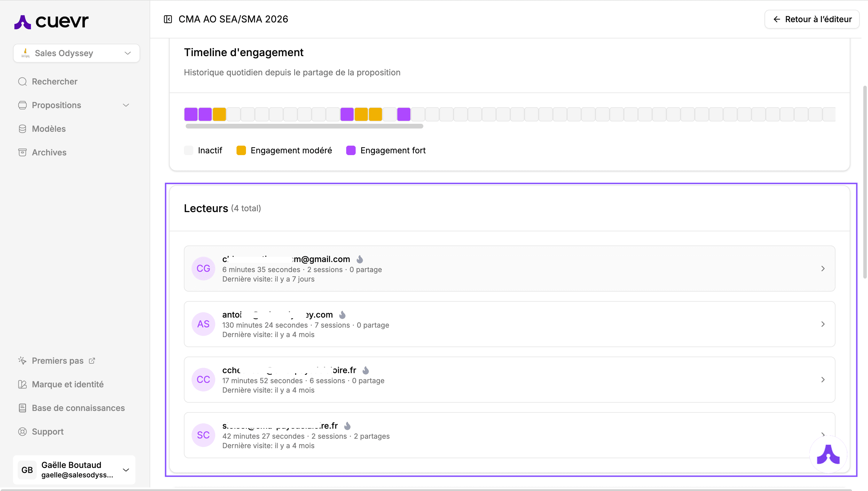Open the floating cuevr assistant bubble
Image resolution: width=868 pixels, height=491 pixels.
(828, 454)
